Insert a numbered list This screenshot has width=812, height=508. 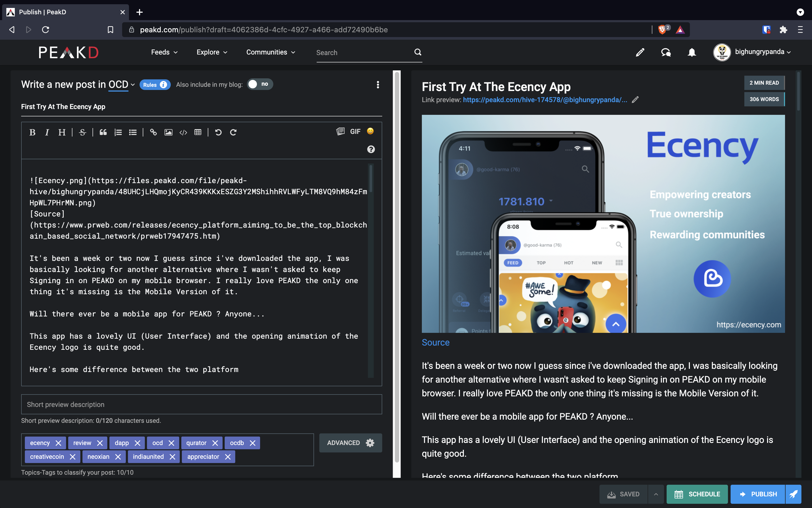(x=118, y=132)
